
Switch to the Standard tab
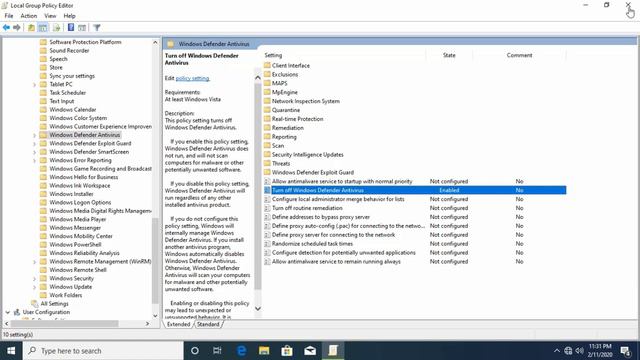point(208,324)
